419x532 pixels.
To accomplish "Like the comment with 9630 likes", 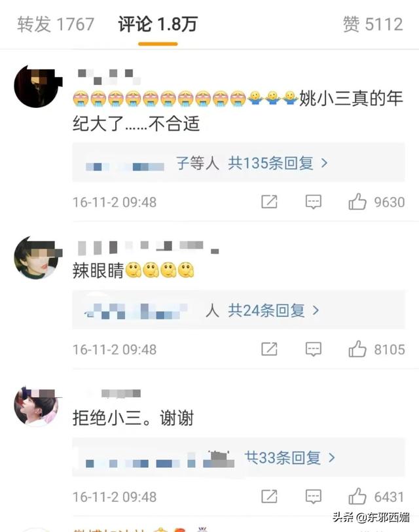I will (x=357, y=202).
